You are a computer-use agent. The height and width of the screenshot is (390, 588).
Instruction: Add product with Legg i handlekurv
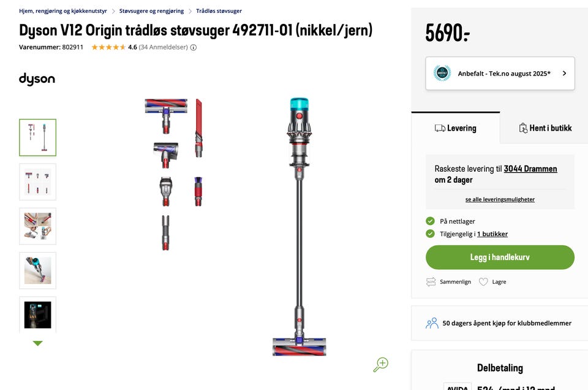pos(500,257)
